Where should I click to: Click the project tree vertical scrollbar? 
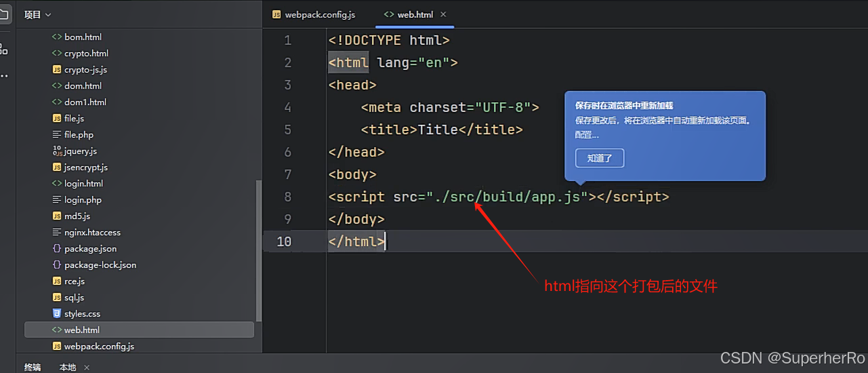(x=257, y=250)
